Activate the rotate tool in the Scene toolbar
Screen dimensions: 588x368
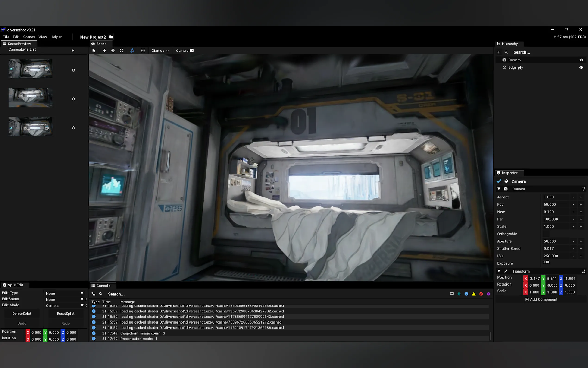point(113,51)
